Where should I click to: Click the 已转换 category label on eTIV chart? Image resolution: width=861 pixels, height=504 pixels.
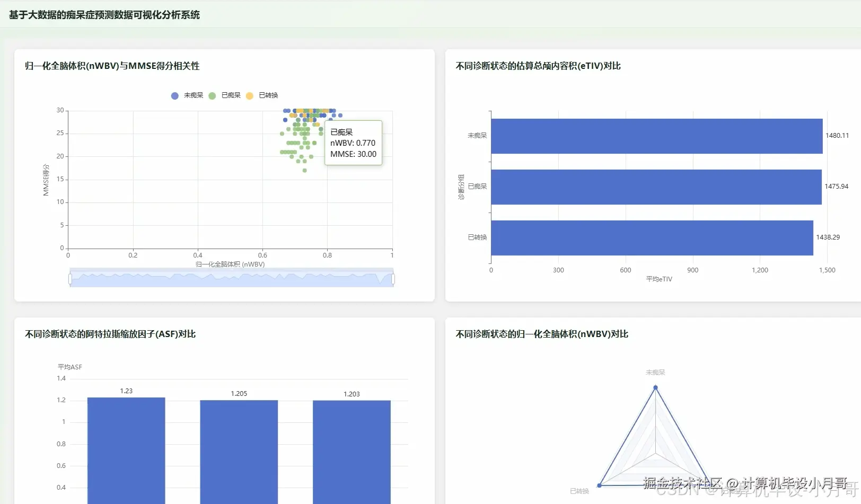click(x=477, y=237)
